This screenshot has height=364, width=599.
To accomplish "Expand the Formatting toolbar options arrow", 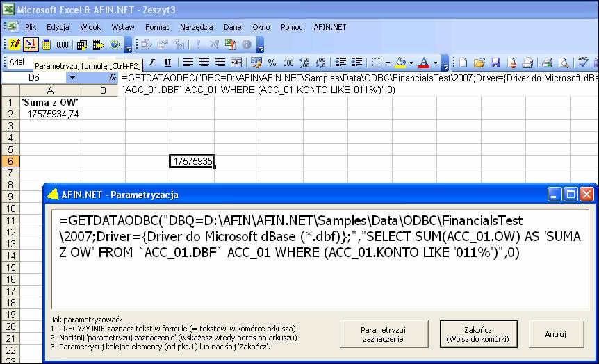I will [445, 63].
